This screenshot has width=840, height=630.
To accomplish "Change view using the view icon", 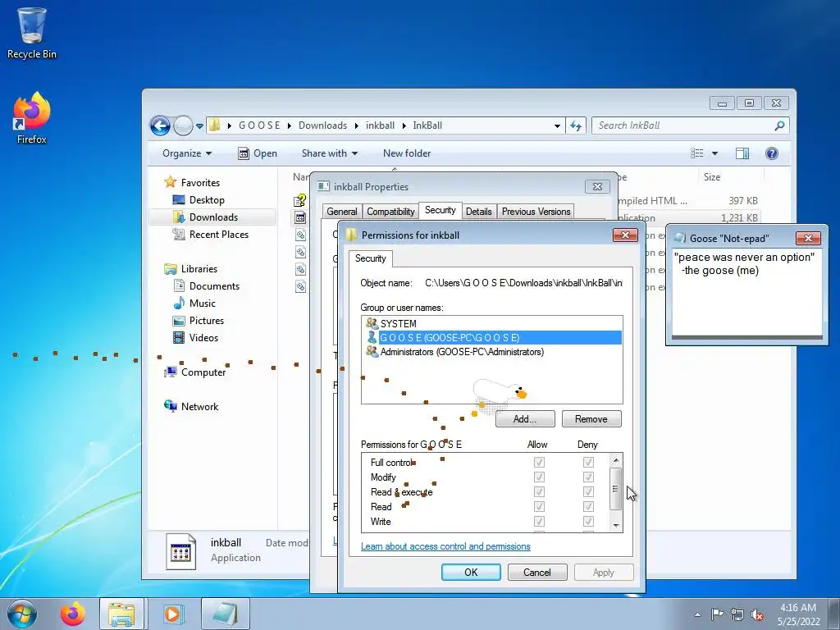I will [697, 153].
